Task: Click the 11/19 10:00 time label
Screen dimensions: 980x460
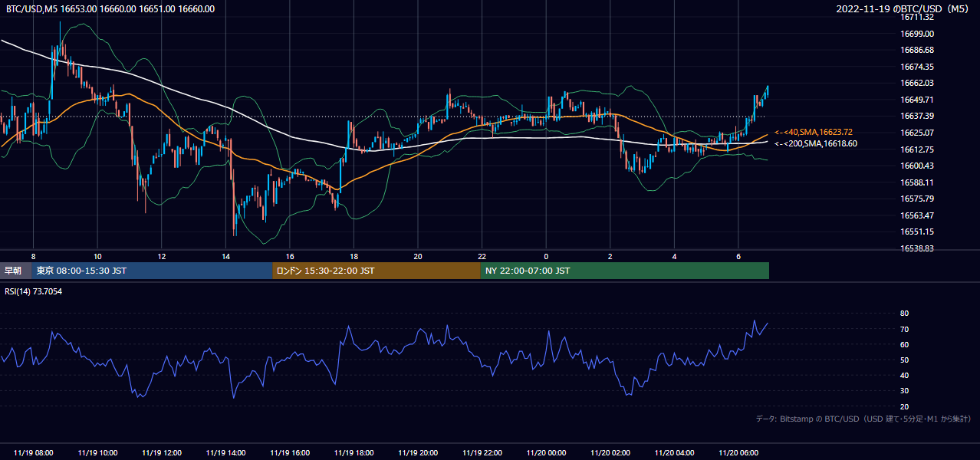Action: point(97,453)
